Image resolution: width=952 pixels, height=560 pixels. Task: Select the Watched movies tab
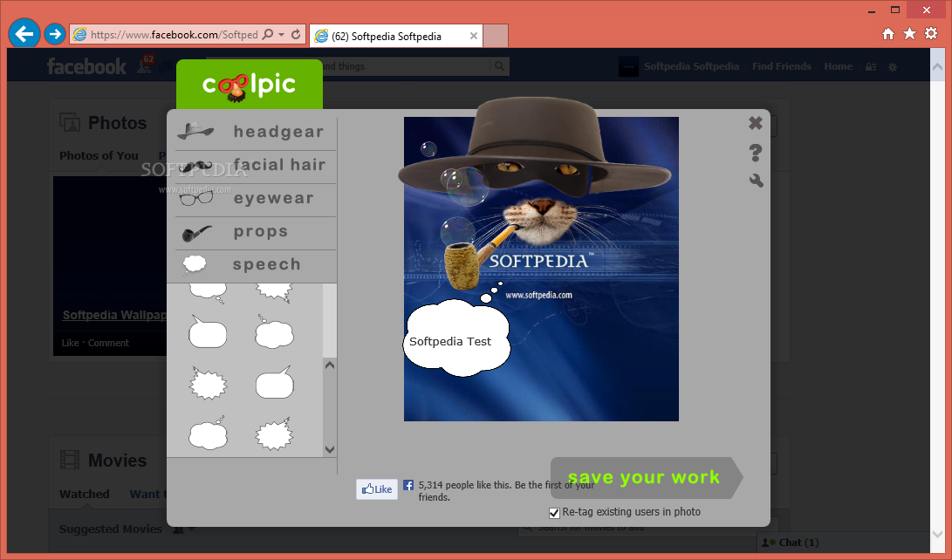[x=85, y=494]
